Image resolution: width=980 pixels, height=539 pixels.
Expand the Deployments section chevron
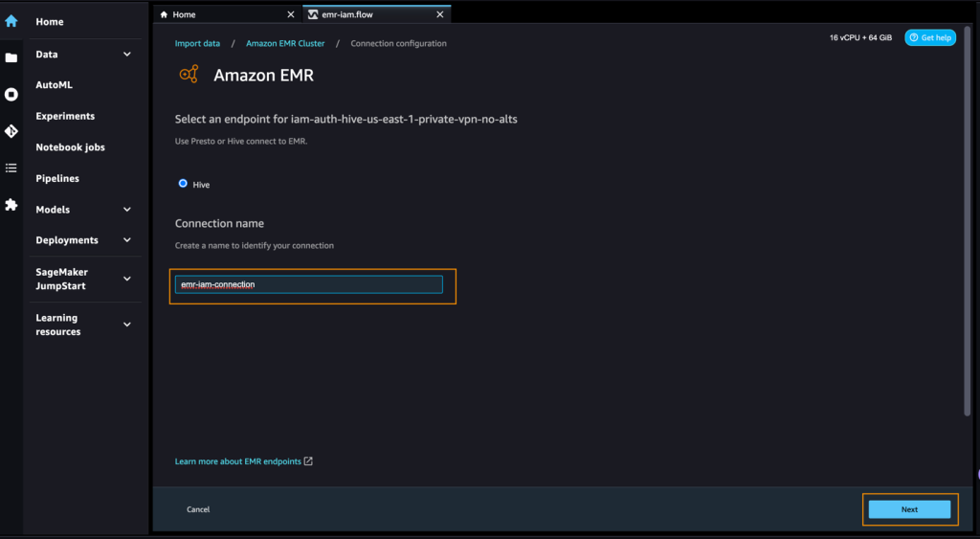tap(127, 240)
